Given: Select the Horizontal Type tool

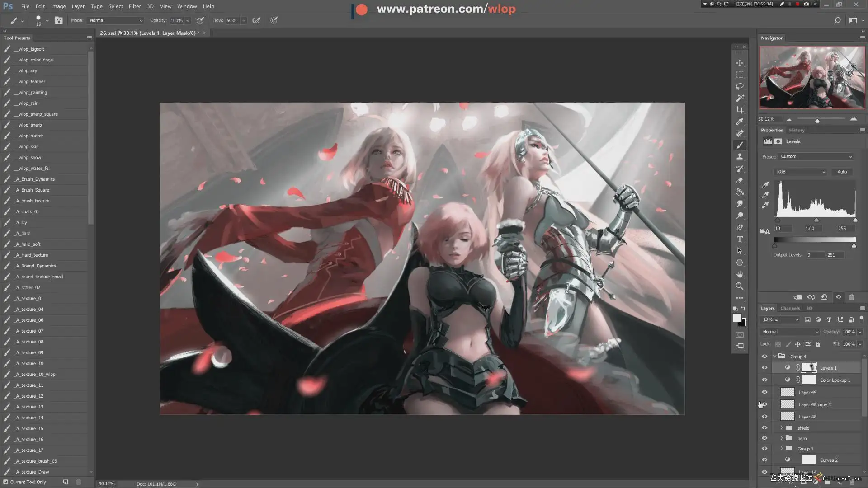Looking at the screenshot, I should pos(740,239).
